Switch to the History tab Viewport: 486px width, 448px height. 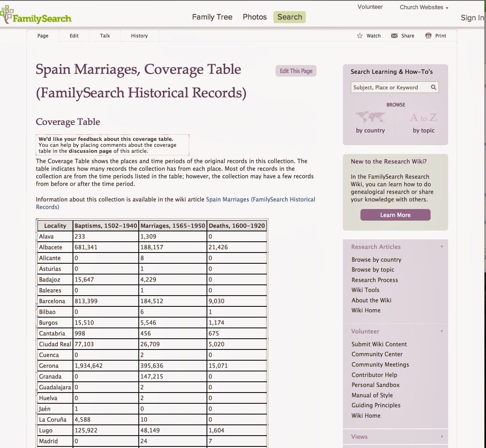coord(140,36)
